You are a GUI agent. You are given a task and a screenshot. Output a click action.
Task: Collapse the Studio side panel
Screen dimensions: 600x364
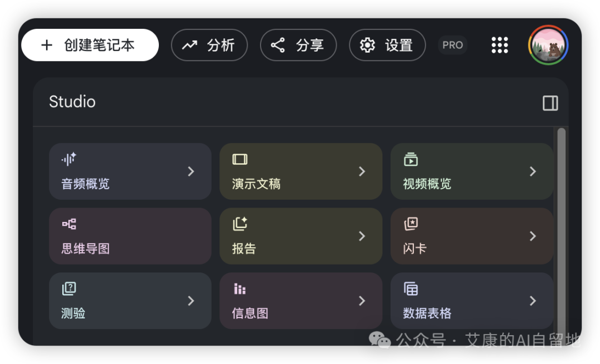pos(550,103)
